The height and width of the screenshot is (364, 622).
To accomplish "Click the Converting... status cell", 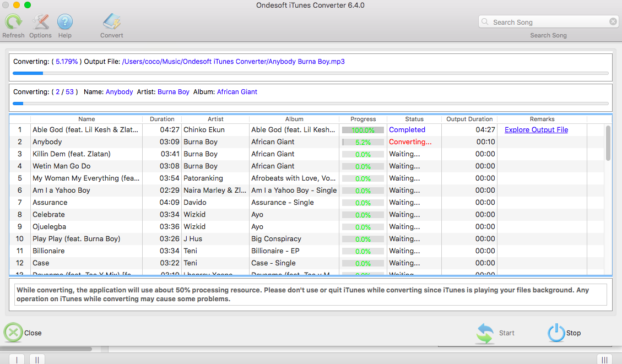I will click(x=414, y=142).
